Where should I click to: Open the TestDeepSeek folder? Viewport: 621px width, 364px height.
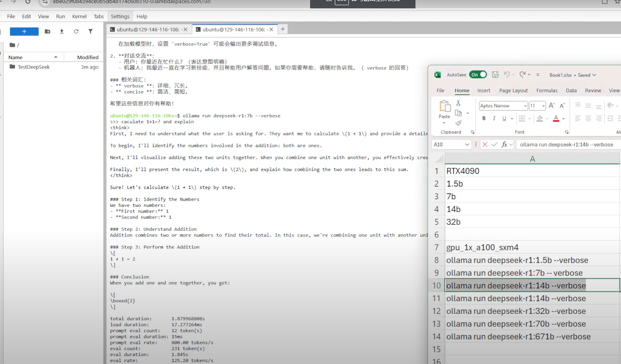click(34, 67)
